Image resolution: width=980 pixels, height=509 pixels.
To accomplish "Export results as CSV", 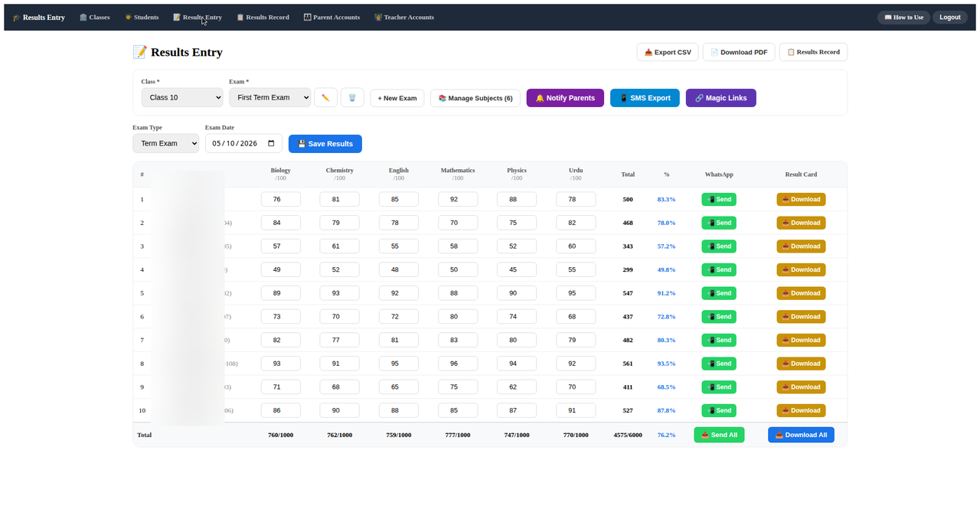I will 668,52.
